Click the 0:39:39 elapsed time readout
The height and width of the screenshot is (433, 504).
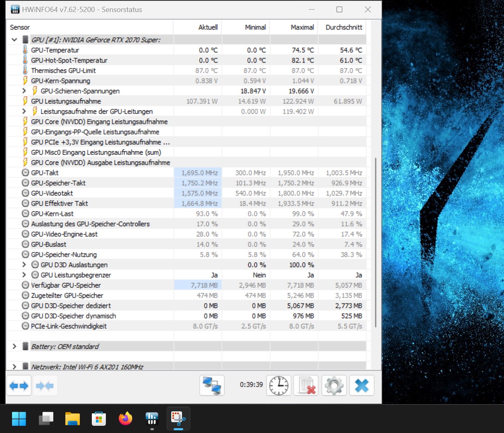click(251, 384)
